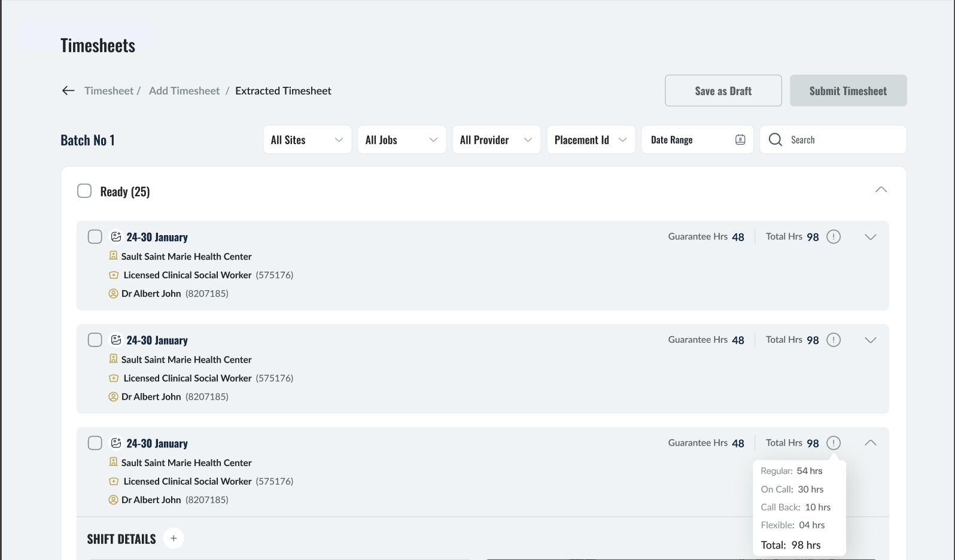Click Sault Saint Marie Health Center on first card
The width and height of the screenshot is (955, 560).
(x=187, y=257)
